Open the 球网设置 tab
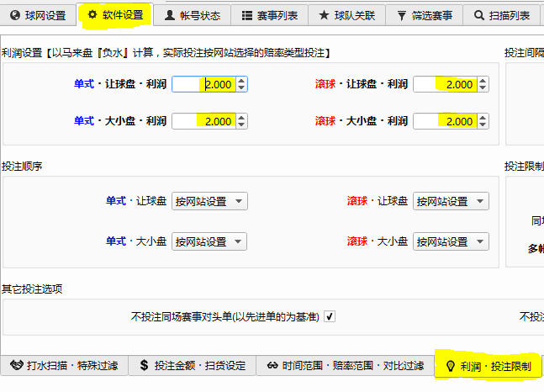The image size is (544, 392). pyautogui.click(x=38, y=16)
